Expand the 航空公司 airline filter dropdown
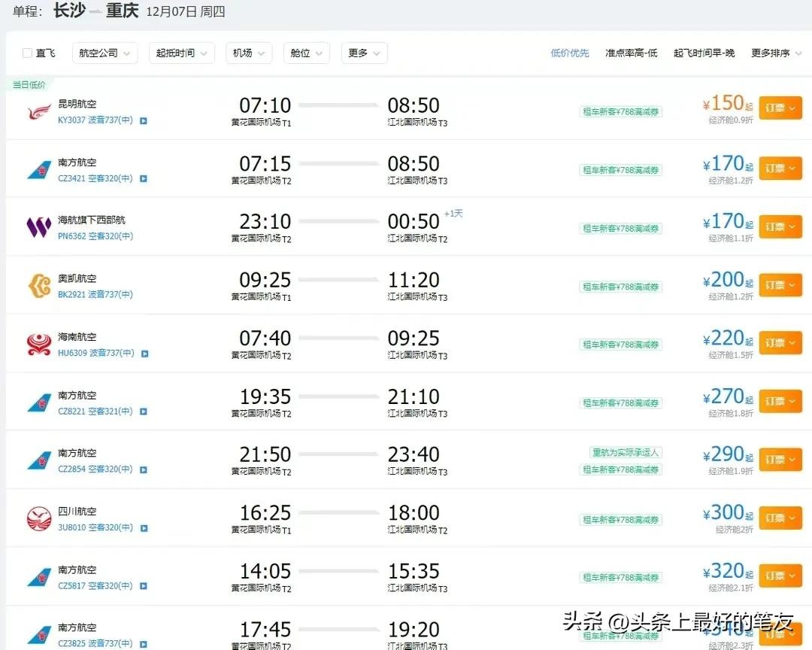 click(x=105, y=53)
